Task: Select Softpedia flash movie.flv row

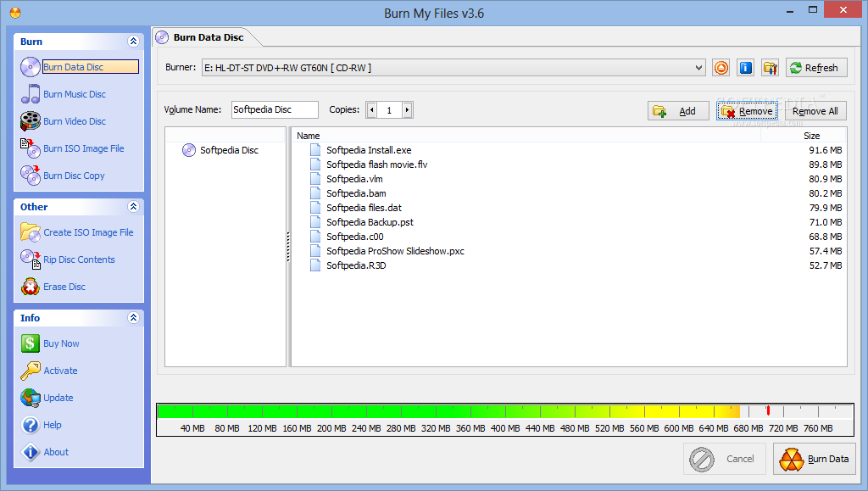Action: pos(569,165)
